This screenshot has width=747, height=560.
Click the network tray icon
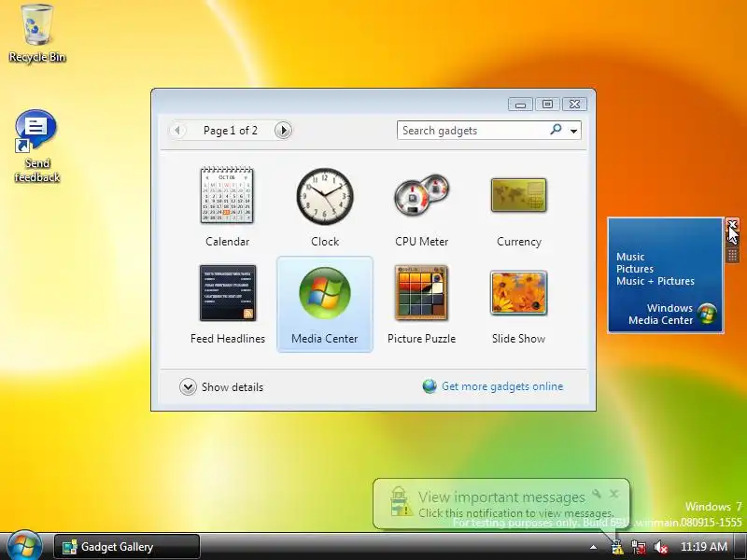(639, 547)
